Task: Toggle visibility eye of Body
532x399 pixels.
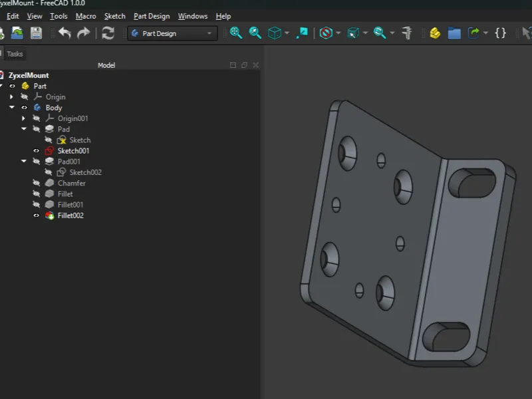Action: pyautogui.click(x=24, y=108)
